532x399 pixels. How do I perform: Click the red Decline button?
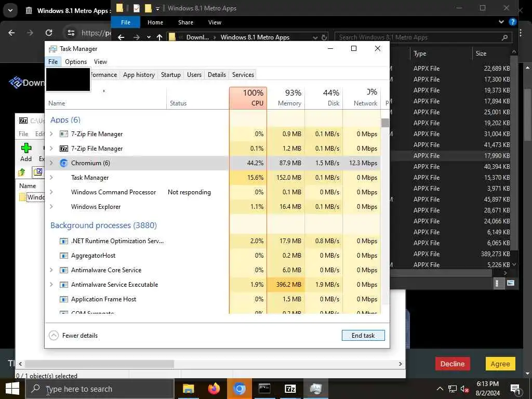pyautogui.click(x=453, y=364)
